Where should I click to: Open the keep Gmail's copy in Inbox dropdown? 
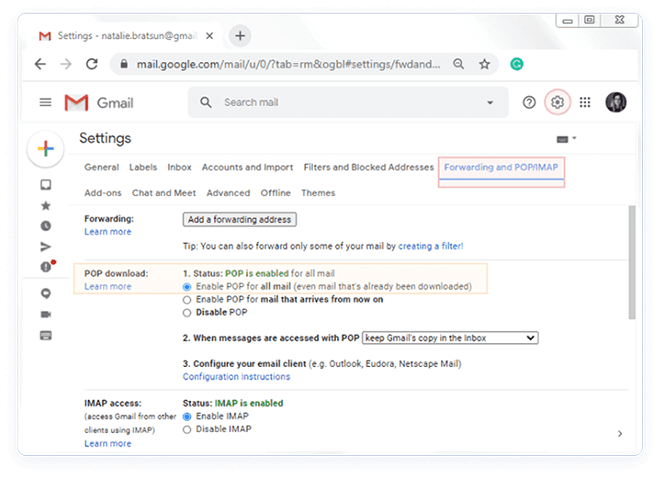coord(450,338)
